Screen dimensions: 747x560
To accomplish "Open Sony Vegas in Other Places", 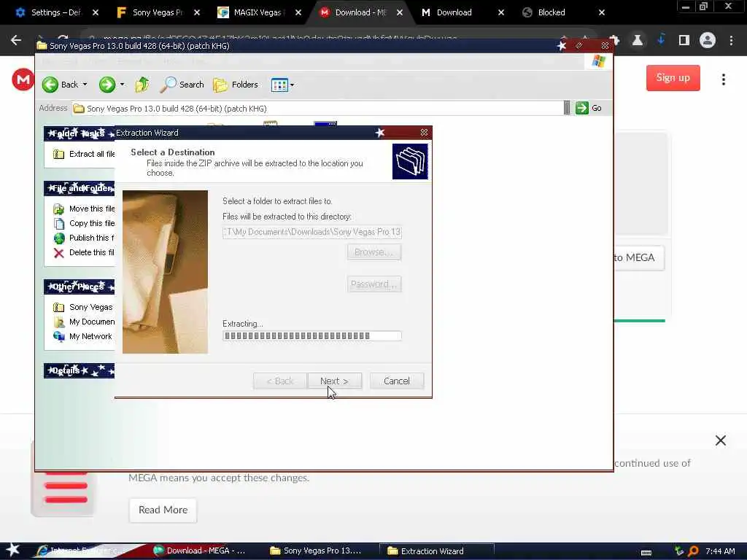I will point(83,307).
